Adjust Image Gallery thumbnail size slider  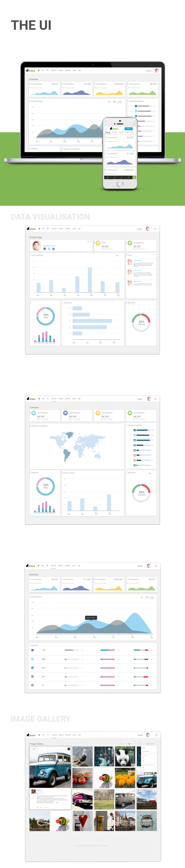129,744
